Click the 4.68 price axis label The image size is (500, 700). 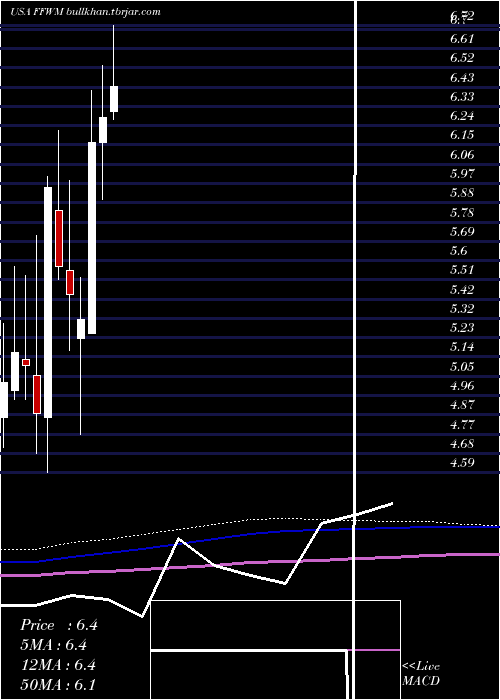tap(462, 444)
